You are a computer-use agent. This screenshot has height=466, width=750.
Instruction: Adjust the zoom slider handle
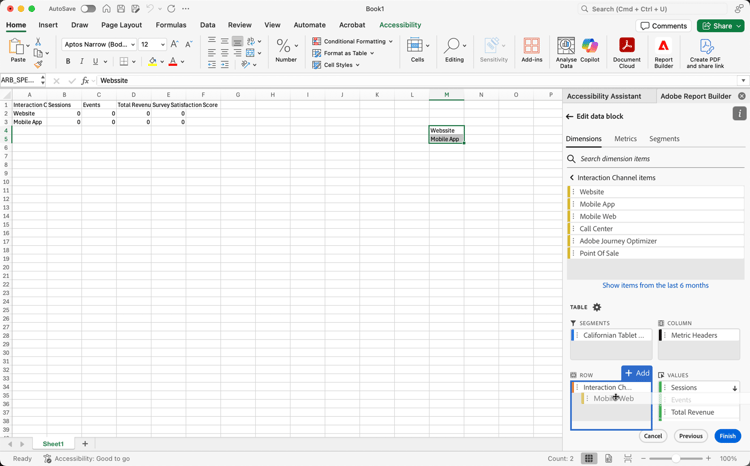(x=676, y=458)
